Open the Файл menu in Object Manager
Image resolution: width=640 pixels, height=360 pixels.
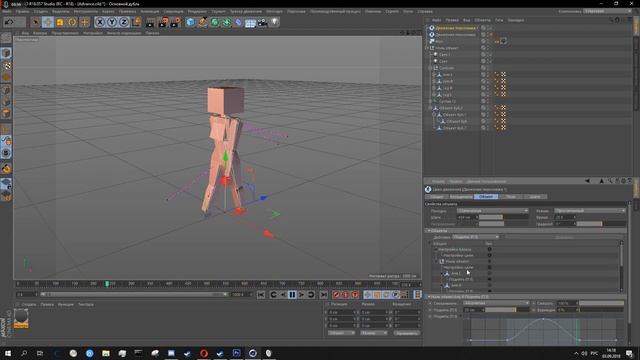pyautogui.click(x=436, y=20)
